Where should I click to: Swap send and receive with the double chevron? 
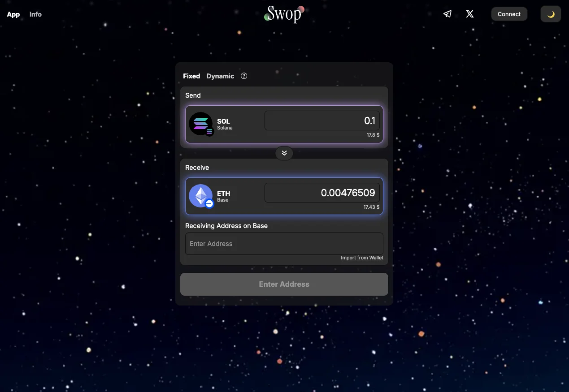point(284,153)
